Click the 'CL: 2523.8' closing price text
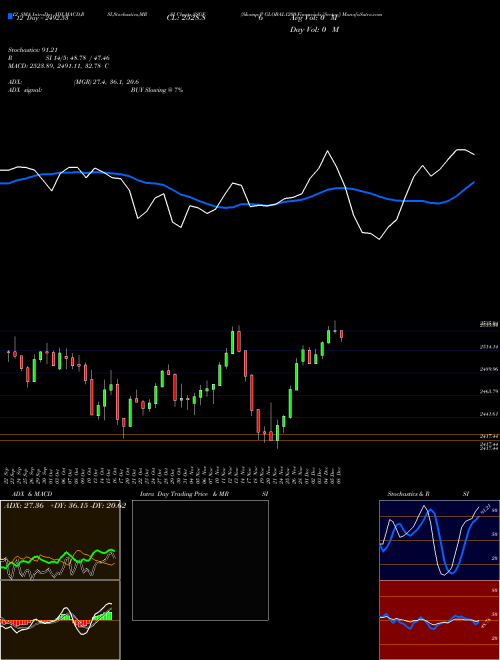 point(186,19)
